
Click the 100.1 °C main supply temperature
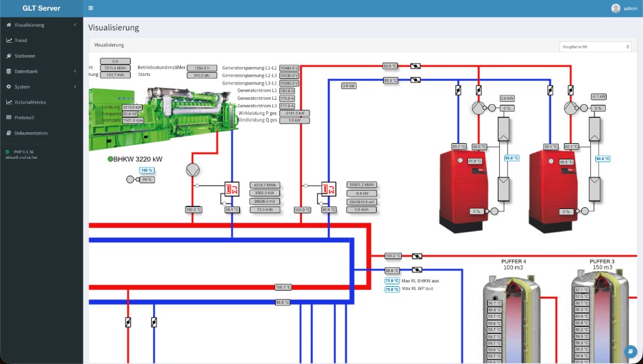coord(283,287)
